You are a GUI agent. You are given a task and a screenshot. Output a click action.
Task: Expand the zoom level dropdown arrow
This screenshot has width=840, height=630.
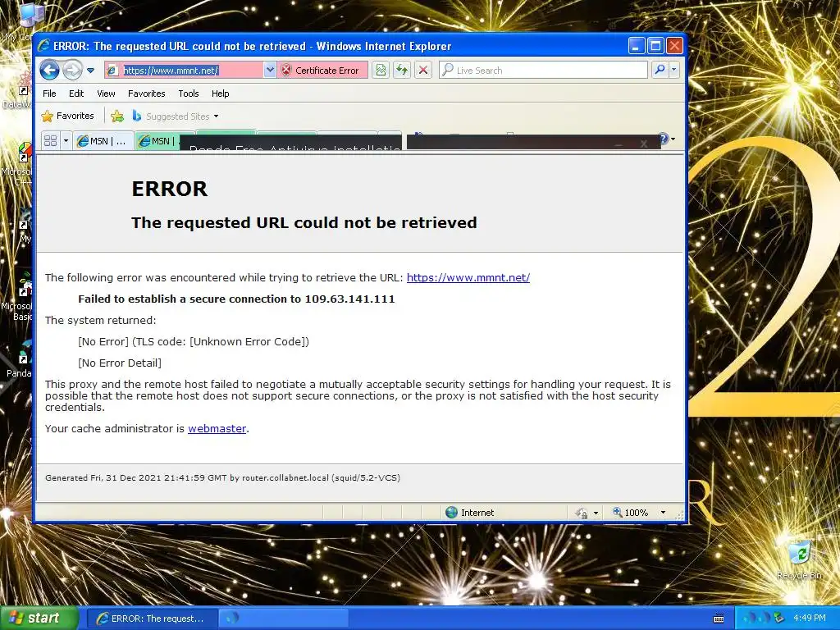click(x=663, y=513)
